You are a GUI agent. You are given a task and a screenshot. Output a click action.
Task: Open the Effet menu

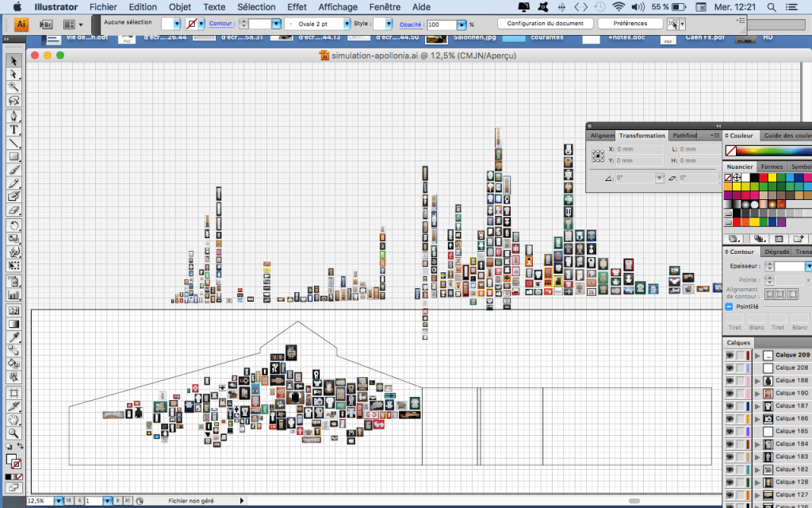click(297, 6)
